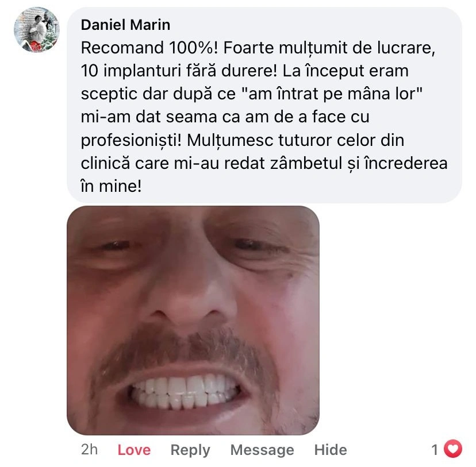Click the closing words 'în mine!'
Screen dimensions: 476x467
[x=111, y=186]
